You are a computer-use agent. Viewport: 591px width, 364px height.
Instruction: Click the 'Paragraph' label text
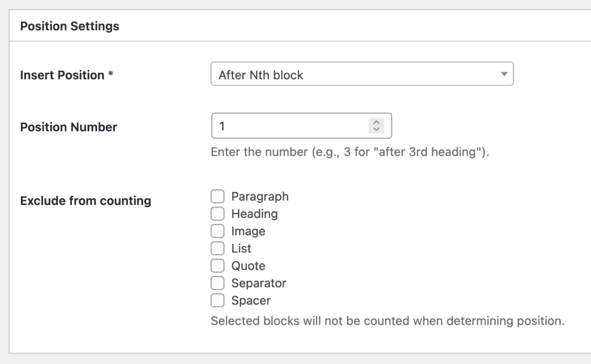260,197
